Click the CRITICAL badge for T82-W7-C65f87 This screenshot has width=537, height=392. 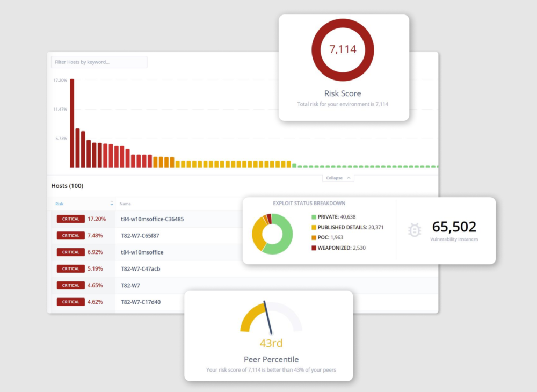pos(70,236)
